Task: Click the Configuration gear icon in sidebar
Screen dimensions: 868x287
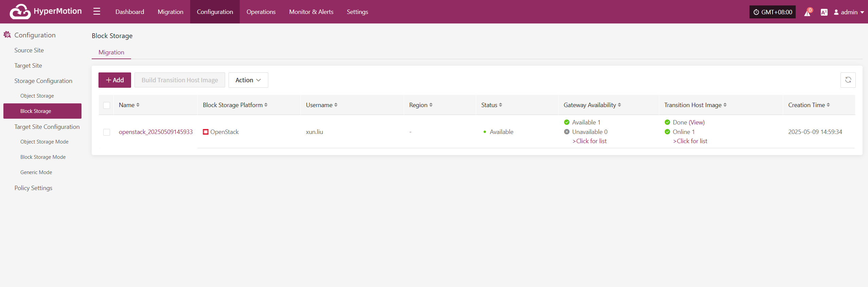Action: pos(7,35)
